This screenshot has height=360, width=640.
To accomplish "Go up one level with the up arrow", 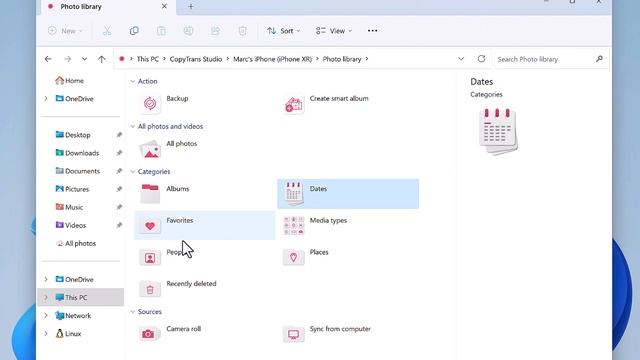I will pyautogui.click(x=102, y=59).
